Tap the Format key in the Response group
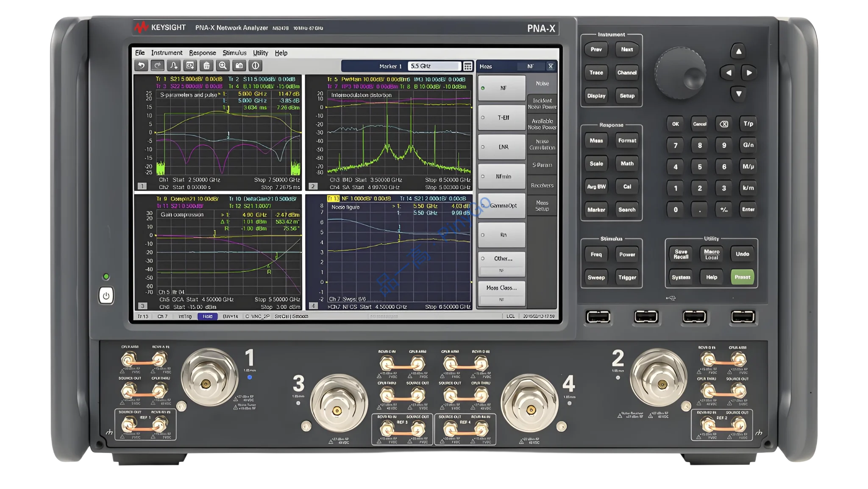868x489 pixels. [627, 141]
